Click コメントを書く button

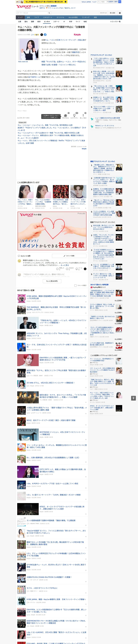point(69,256)
